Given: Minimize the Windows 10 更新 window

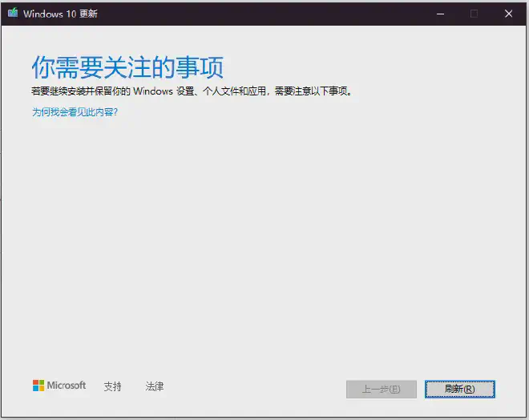Looking at the screenshot, I should coord(440,14).
